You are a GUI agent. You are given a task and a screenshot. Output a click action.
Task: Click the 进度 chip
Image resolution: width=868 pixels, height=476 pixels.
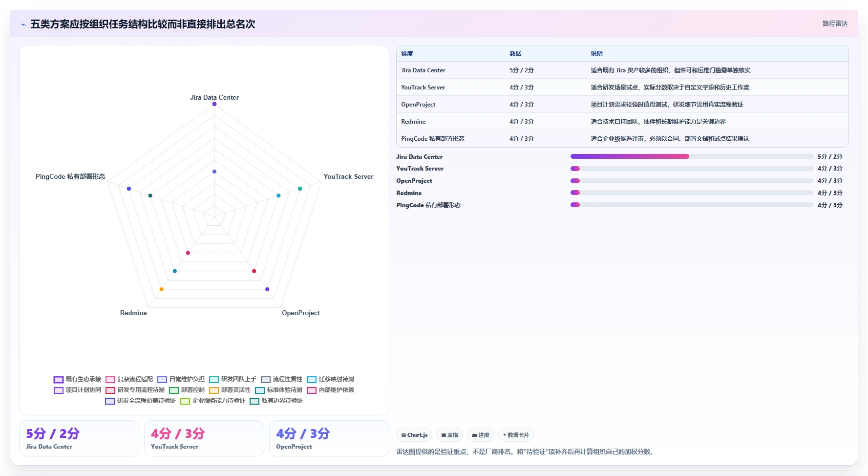pyautogui.click(x=481, y=435)
